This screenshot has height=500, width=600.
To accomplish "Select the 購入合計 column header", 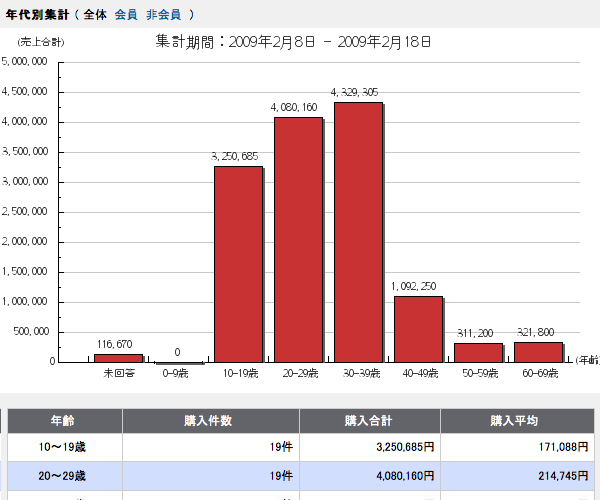I will coord(369,421).
